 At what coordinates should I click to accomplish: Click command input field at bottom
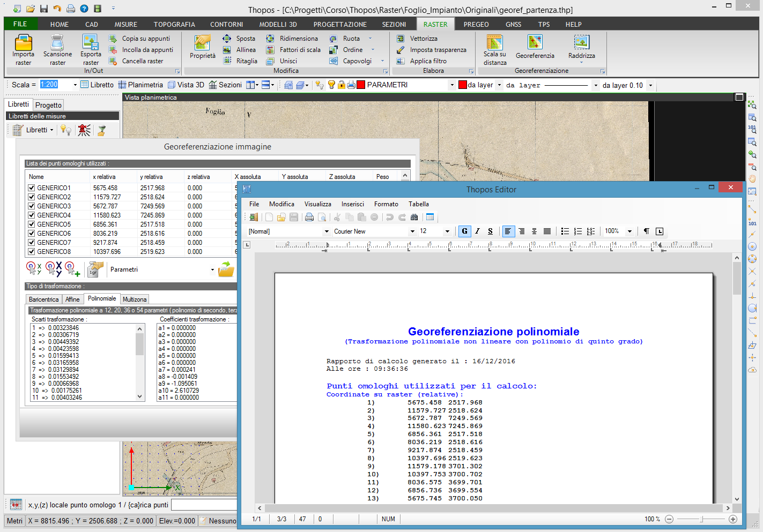[x=204, y=505]
